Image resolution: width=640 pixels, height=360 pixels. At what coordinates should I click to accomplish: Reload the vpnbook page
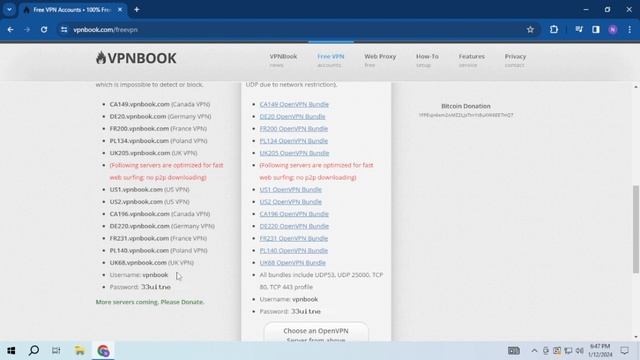pos(44,29)
